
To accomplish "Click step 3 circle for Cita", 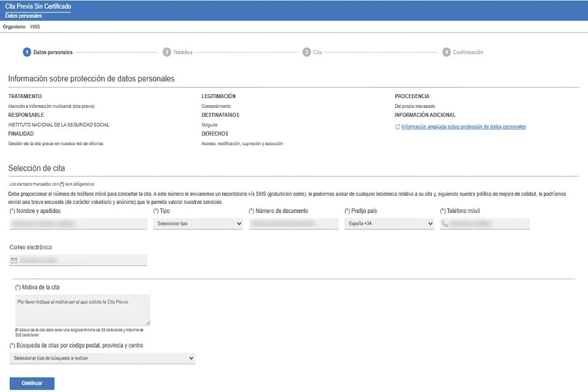I will coord(306,52).
